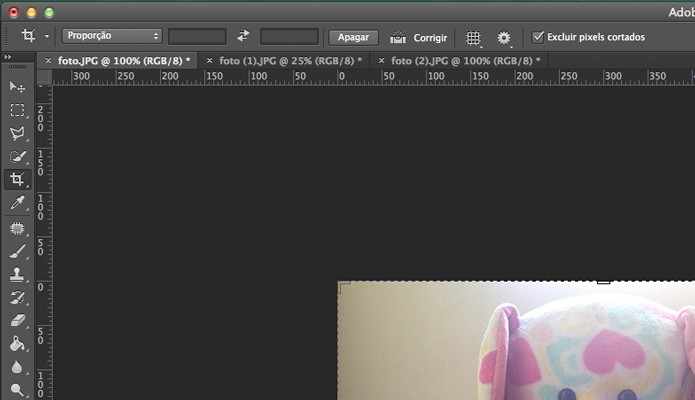This screenshot has width=695, height=400.
Task: Swap crop width and height values
Action: point(243,36)
